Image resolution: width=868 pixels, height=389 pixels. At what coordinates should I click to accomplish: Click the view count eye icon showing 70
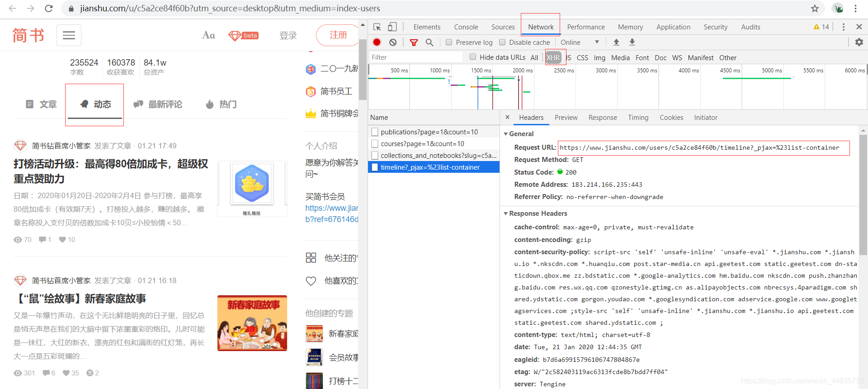pyautogui.click(x=18, y=240)
